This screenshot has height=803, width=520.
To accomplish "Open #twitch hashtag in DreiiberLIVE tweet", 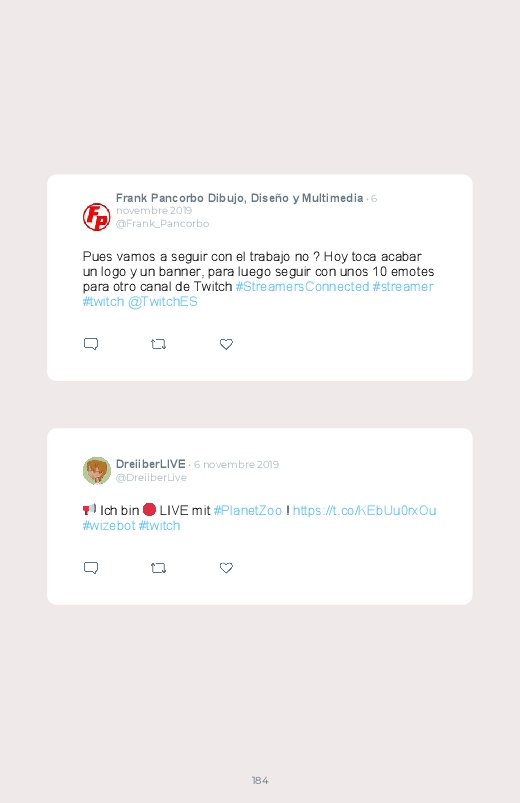I will [159, 525].
